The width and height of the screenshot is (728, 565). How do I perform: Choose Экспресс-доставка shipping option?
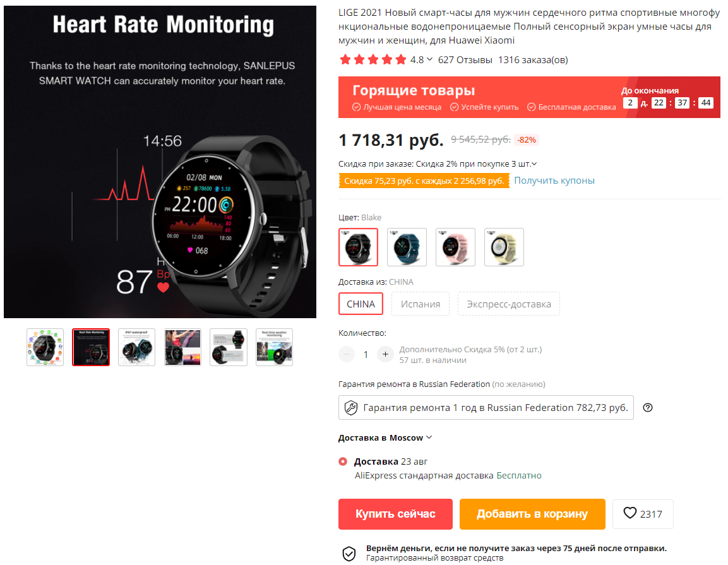[x=509, y=304]
